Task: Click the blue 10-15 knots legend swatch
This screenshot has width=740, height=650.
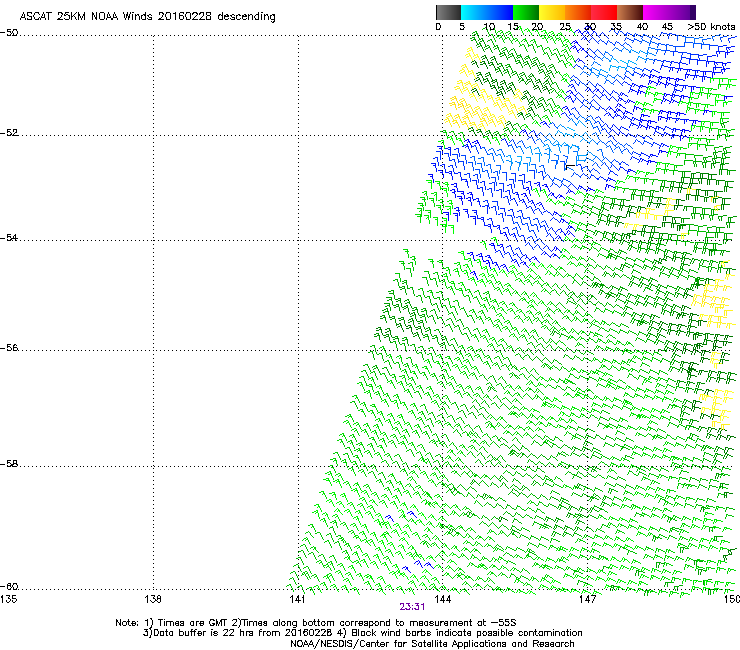Action: pos(500,12)
